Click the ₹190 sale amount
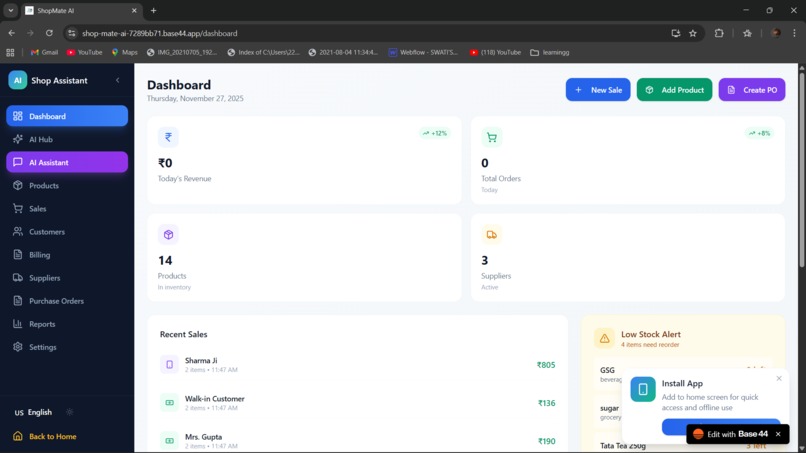 pos(546,441)
